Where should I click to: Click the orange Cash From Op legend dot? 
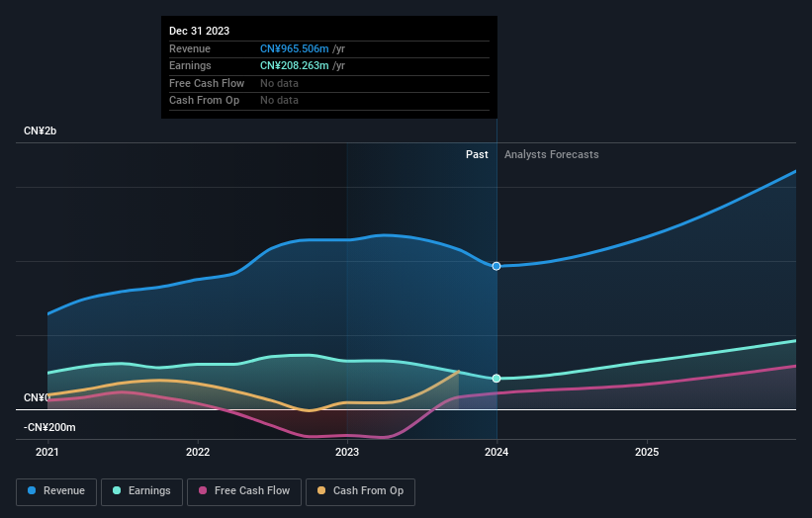pos(321,490)
